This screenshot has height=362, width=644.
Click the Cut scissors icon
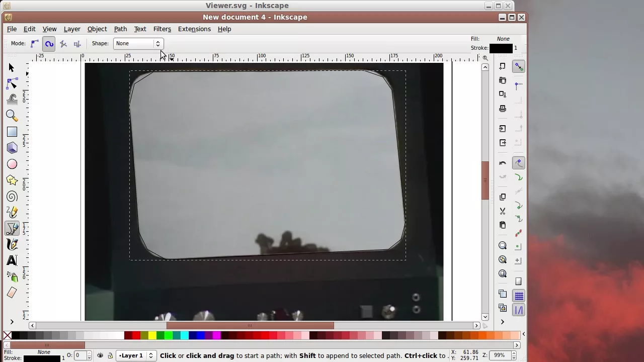coord(503,211)
